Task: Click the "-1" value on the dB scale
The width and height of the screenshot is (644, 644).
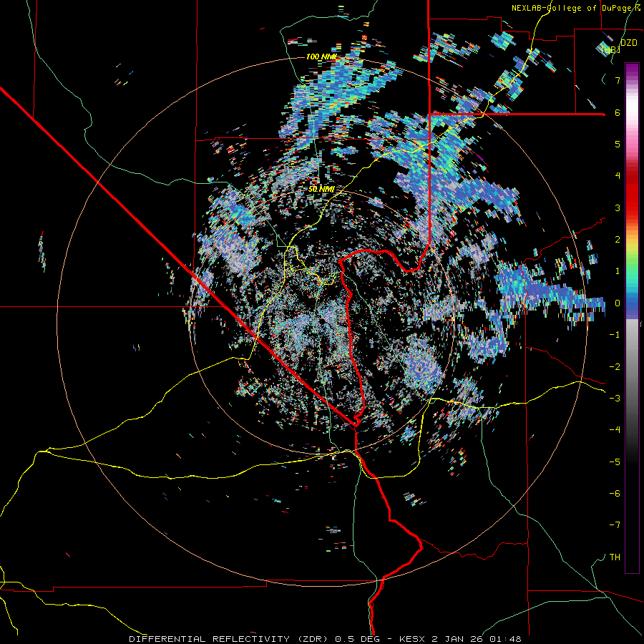Action: click(x=615, y=335)
